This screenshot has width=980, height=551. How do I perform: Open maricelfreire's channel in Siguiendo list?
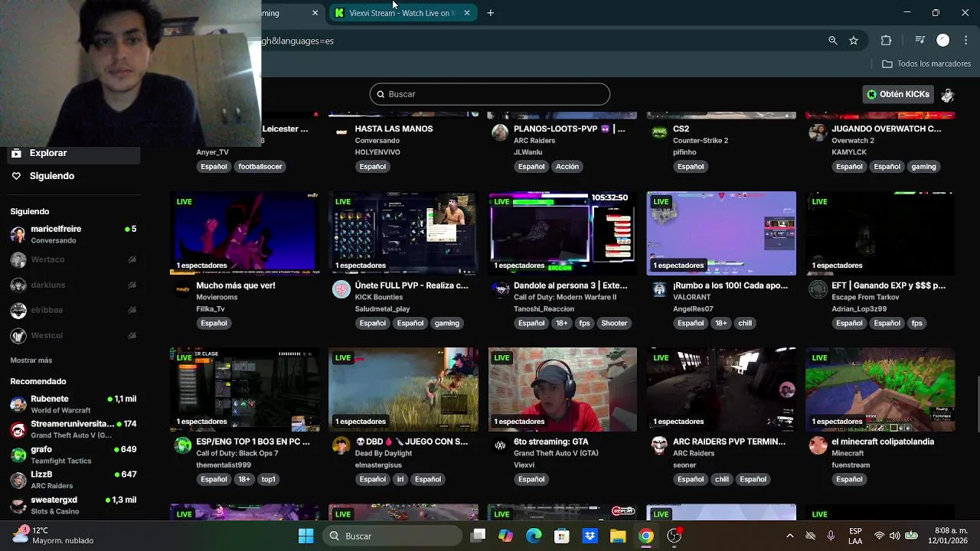tap(73, 234)
